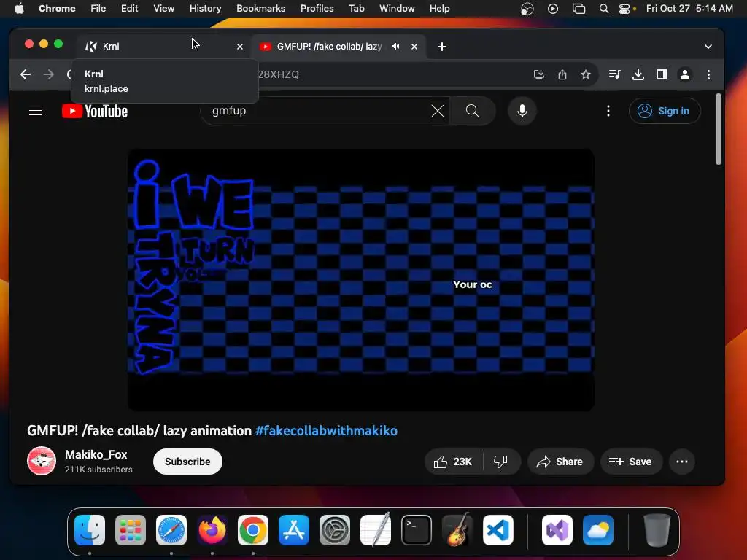This screenshot has width=747, height=560.
Task: Sign in to YouTube
Action: click(664, 111)
